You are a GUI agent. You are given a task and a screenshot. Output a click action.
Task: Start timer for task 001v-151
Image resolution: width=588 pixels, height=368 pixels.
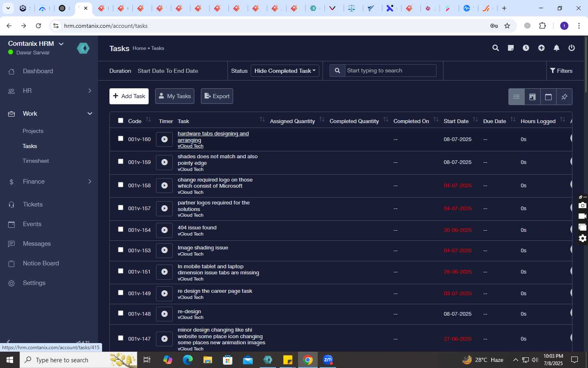pos(164,272)
